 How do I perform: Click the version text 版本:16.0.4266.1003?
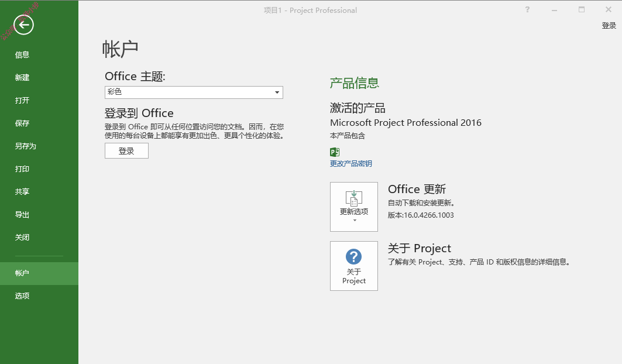421,215
